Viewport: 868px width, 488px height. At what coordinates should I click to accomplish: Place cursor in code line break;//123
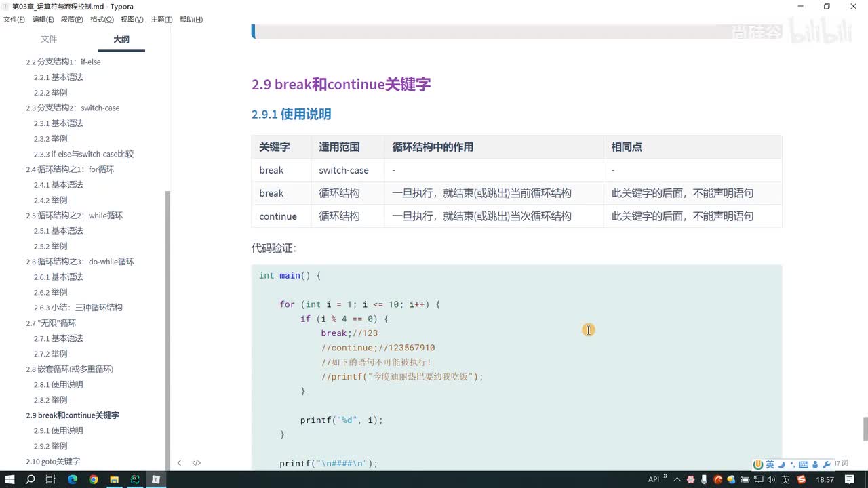[349, 333]
